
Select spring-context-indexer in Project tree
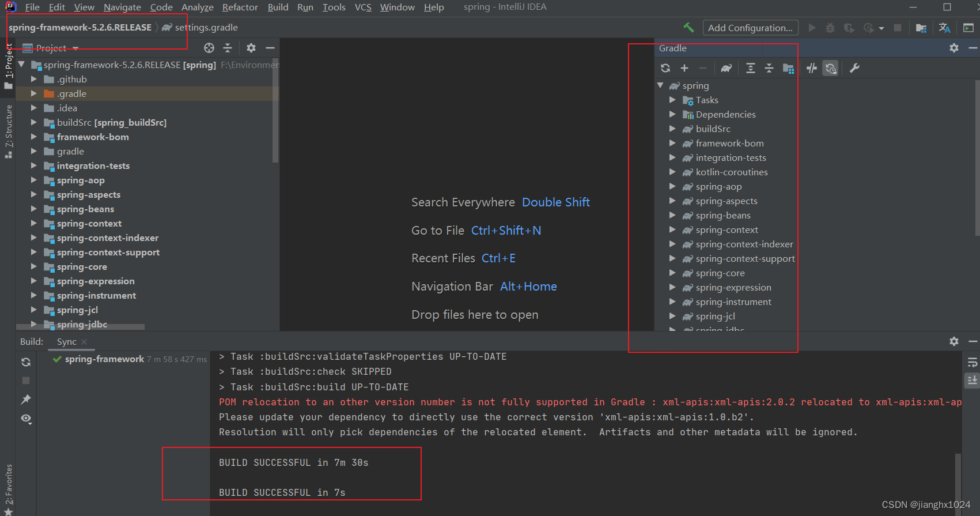click(107, 238)
